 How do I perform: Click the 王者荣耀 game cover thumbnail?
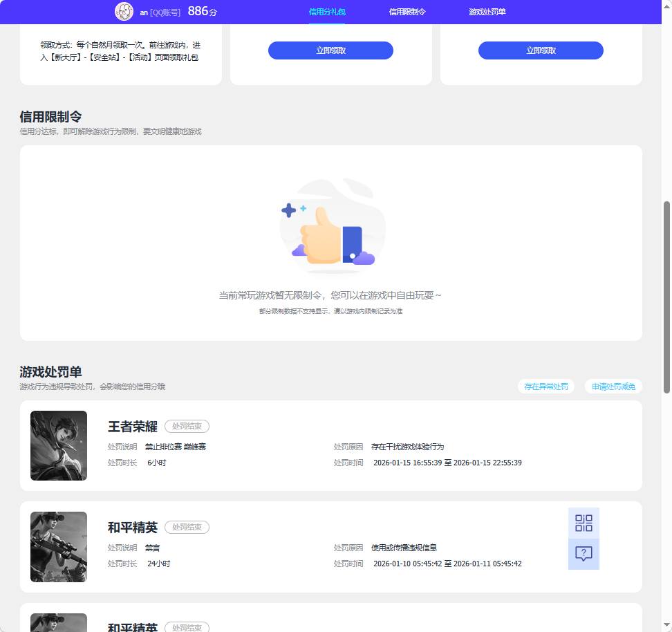(59, 445)
